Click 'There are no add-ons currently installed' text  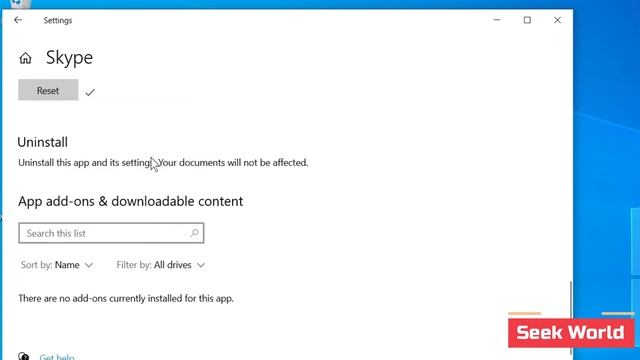126,298
